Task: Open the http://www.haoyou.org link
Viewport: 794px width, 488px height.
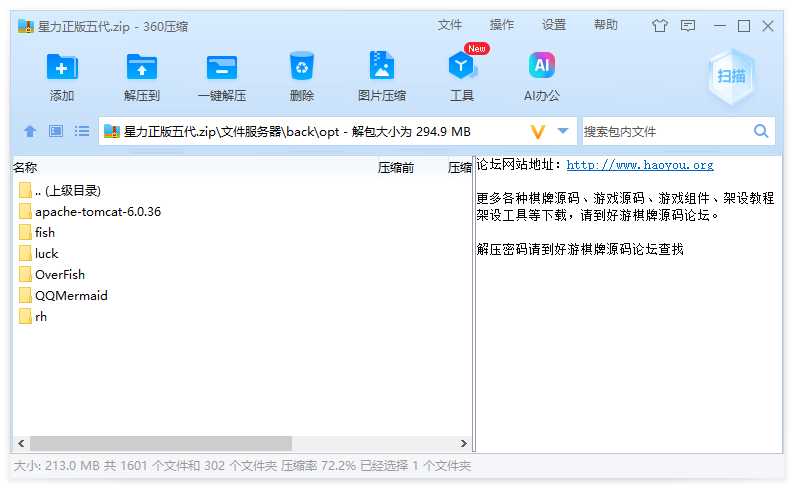Action: pyautogui.click(x=640, y=165)
